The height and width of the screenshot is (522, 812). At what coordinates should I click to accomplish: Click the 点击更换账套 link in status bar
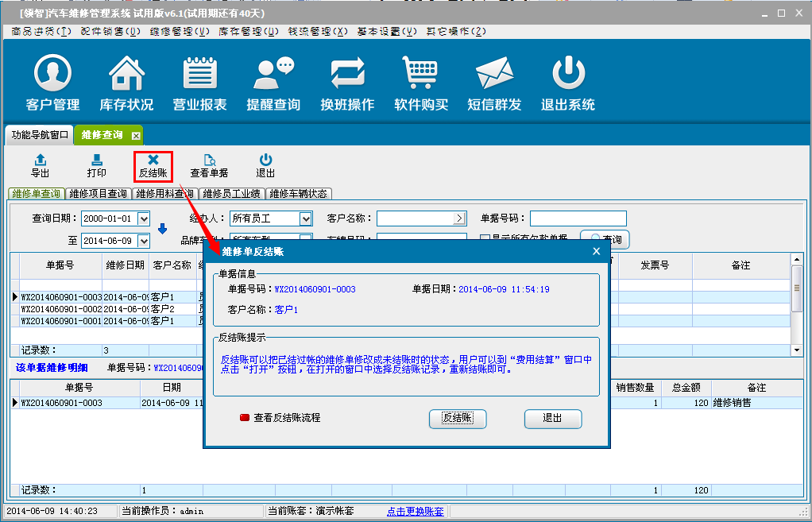coord(415,512)
